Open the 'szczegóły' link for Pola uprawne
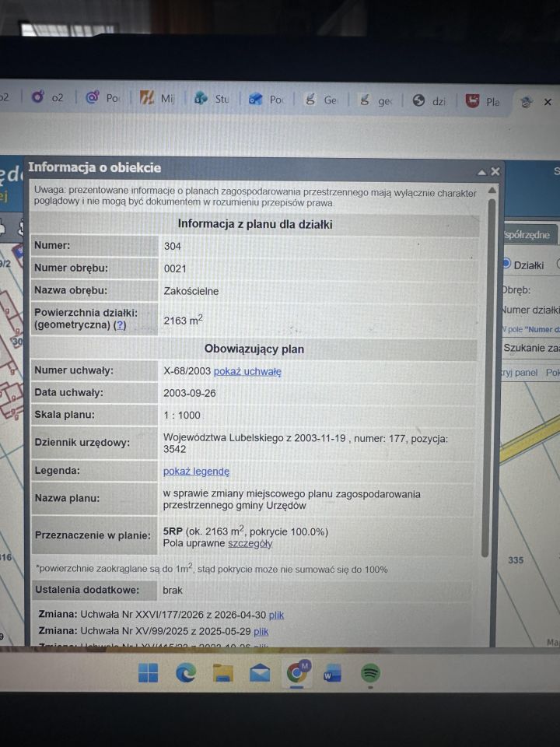 coord(250,544)
